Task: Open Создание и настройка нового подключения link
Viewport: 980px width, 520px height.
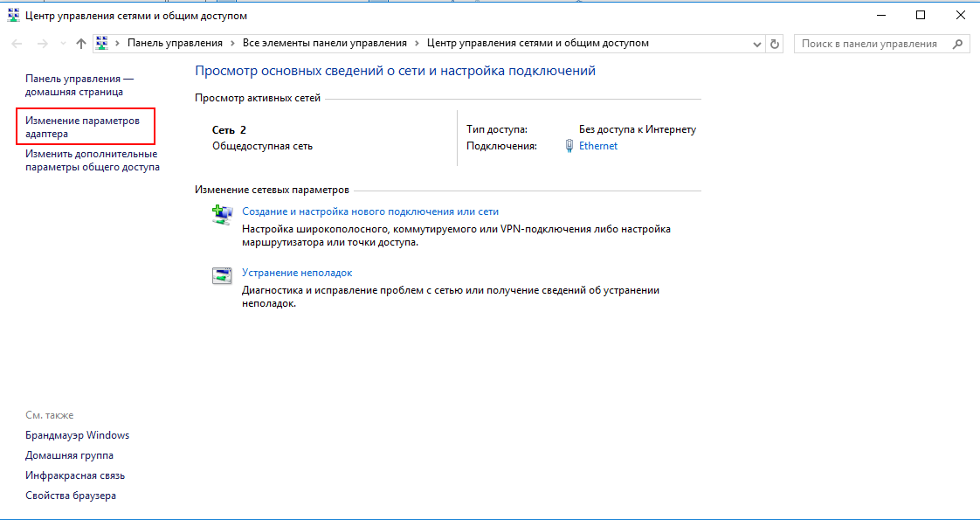Action: pyautogui.click(x=370, y=211)
